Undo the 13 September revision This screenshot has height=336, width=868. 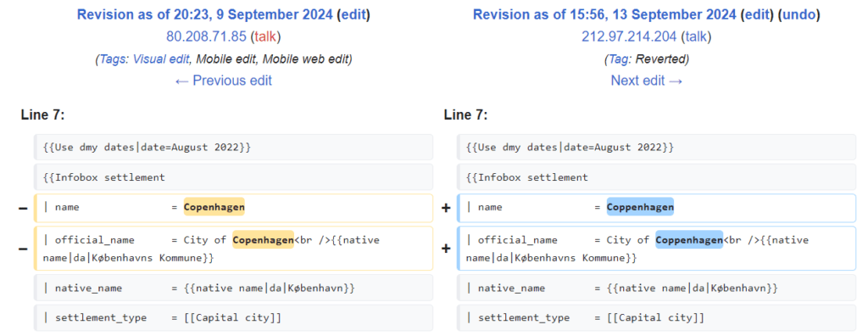[x=797, y=15]
